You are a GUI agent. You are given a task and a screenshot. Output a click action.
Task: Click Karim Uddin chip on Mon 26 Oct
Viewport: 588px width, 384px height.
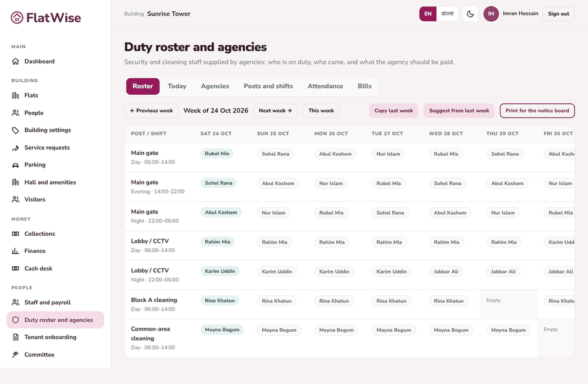334,272
